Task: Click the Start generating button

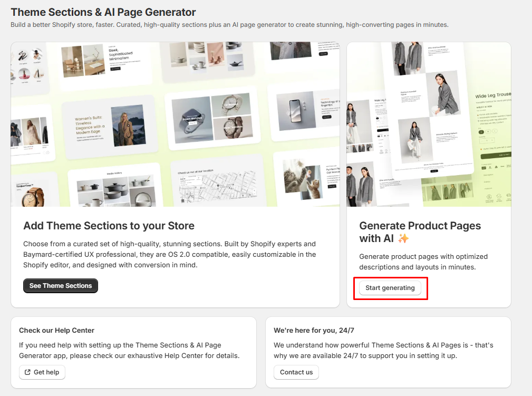Action: pos(390,288)
